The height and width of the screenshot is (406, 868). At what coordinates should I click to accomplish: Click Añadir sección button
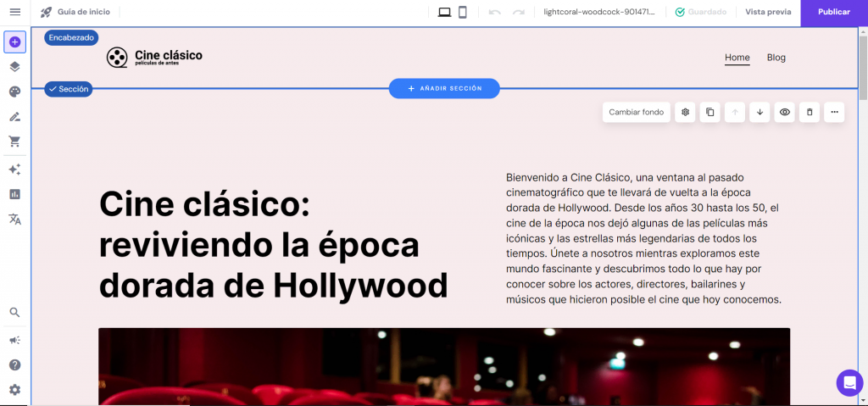444,88
